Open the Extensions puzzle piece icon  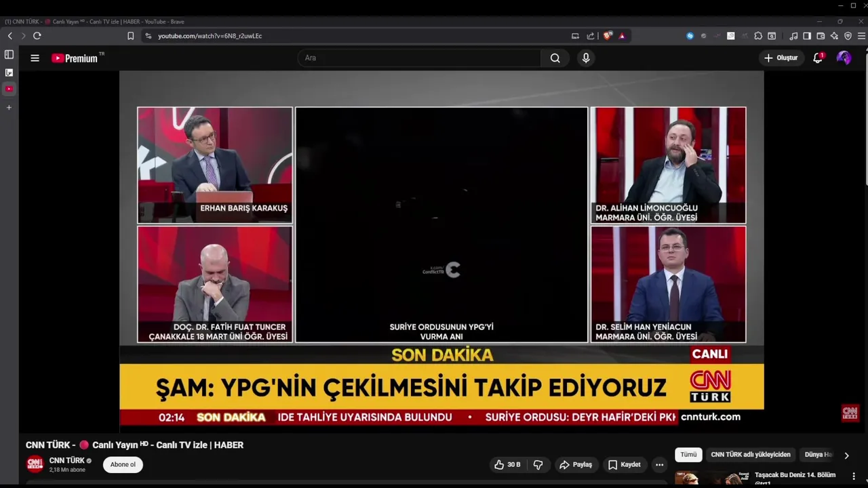[x=758, y=36]
